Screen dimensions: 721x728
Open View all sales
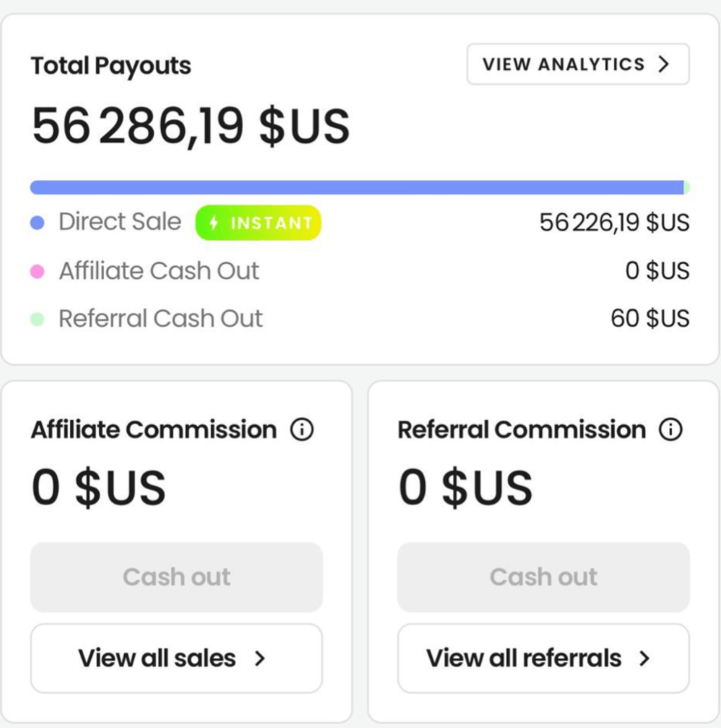coord(176,659)
